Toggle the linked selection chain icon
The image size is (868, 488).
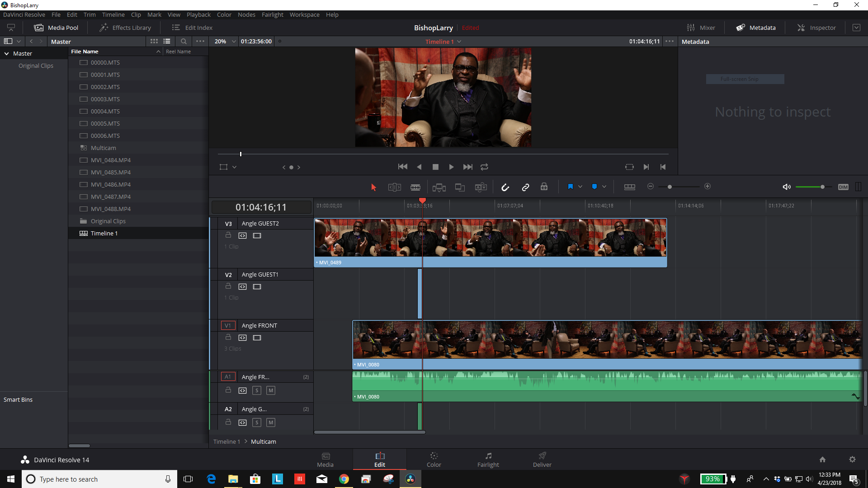(x=525, y=187)
